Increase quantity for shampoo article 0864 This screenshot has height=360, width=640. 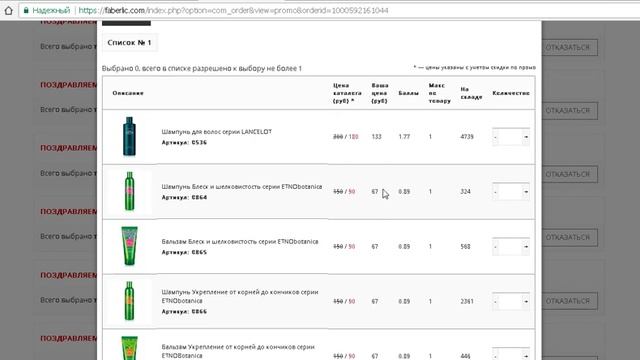click(x=526, y=191)
